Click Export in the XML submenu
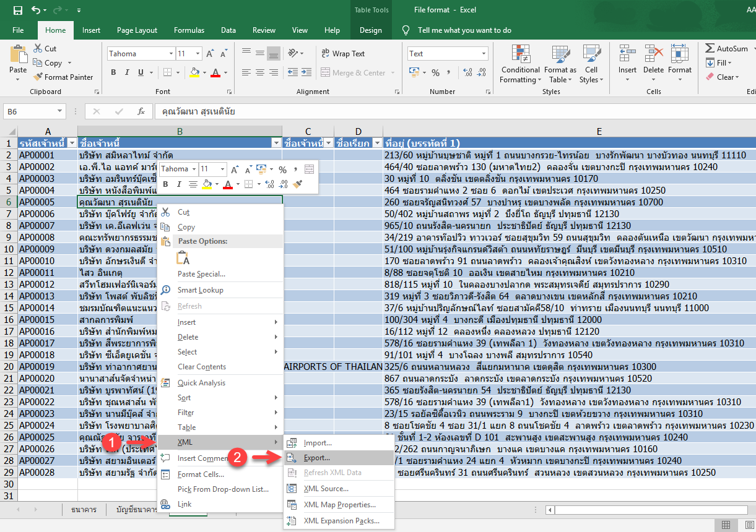The image size is (756, 532). 338,458
